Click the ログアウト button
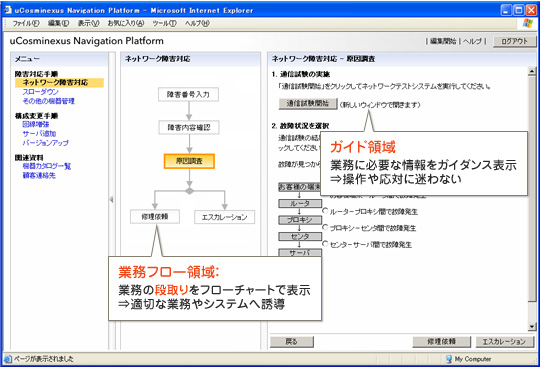 [515, 41]
